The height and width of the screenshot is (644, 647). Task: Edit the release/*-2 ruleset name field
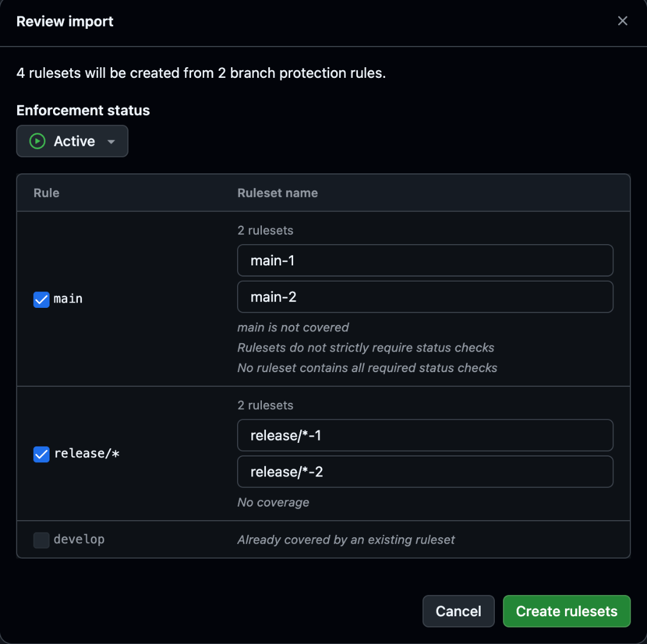[x=425, y=472]
